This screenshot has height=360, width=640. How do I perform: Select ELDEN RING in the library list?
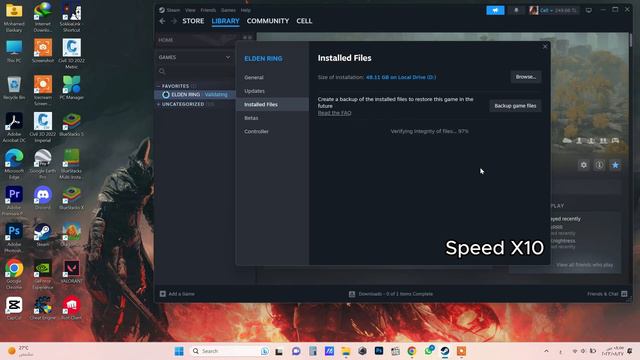point(196,94)
